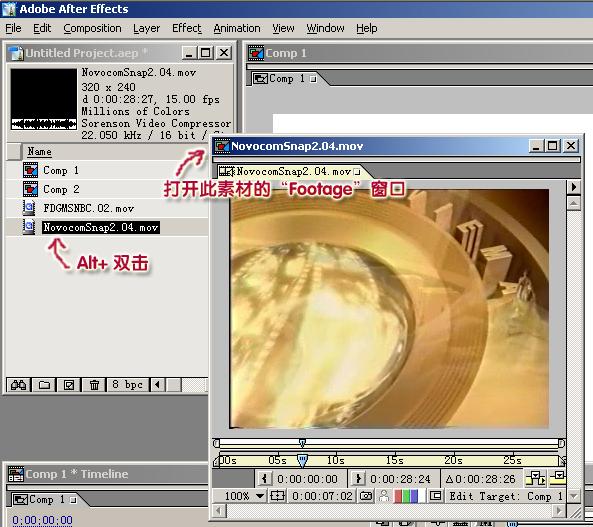This screenshot has width=593, height=527.
Task: Click the Project window title bar icon
Action: 16,53
